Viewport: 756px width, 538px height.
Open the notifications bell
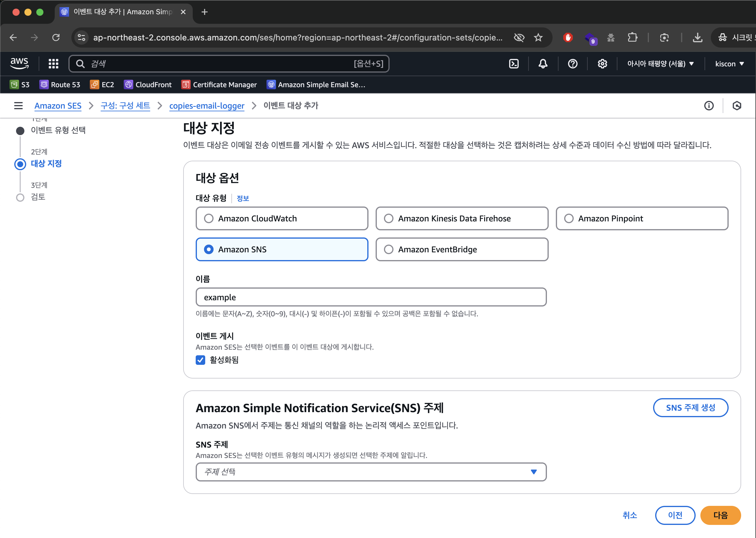click(x=543, y=64)
